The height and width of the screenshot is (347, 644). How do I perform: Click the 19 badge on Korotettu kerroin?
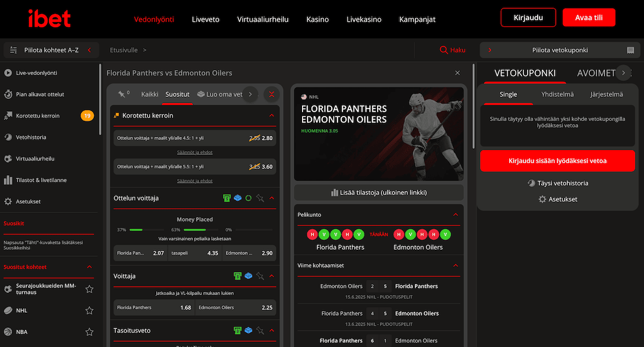87,115
